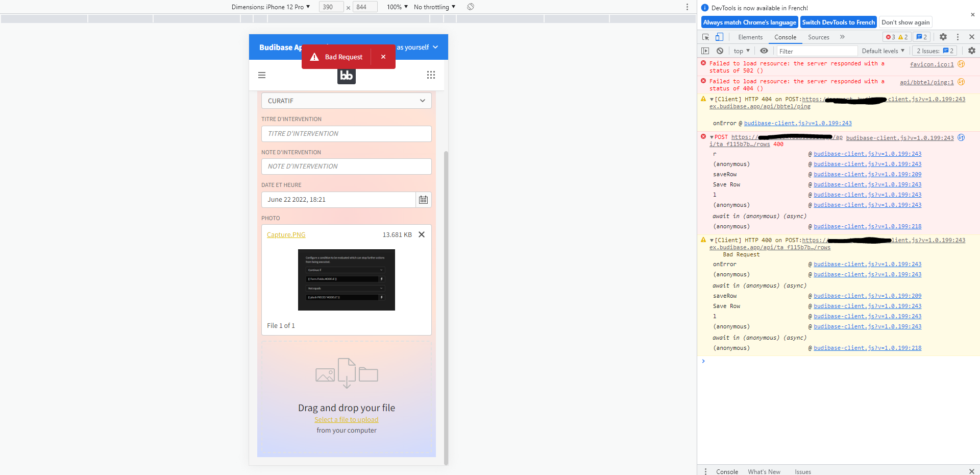This screenshot has width=980, height=475.
Task: Open the What's New drawer tab
Action: point(764,471)
